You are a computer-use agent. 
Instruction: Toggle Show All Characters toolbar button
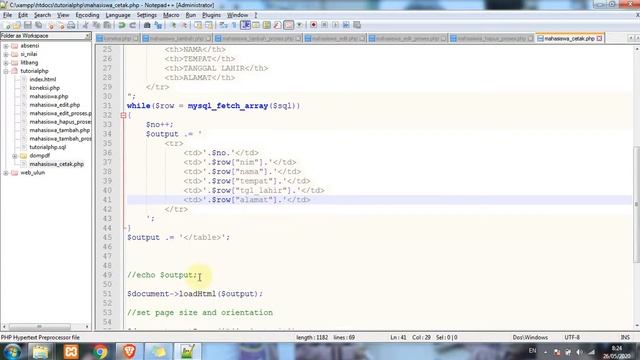pyautogui.click(x=234, y=25)
